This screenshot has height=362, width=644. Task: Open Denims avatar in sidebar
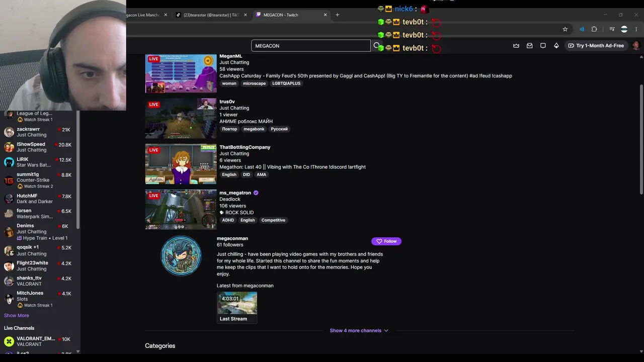tap(9, 232)
